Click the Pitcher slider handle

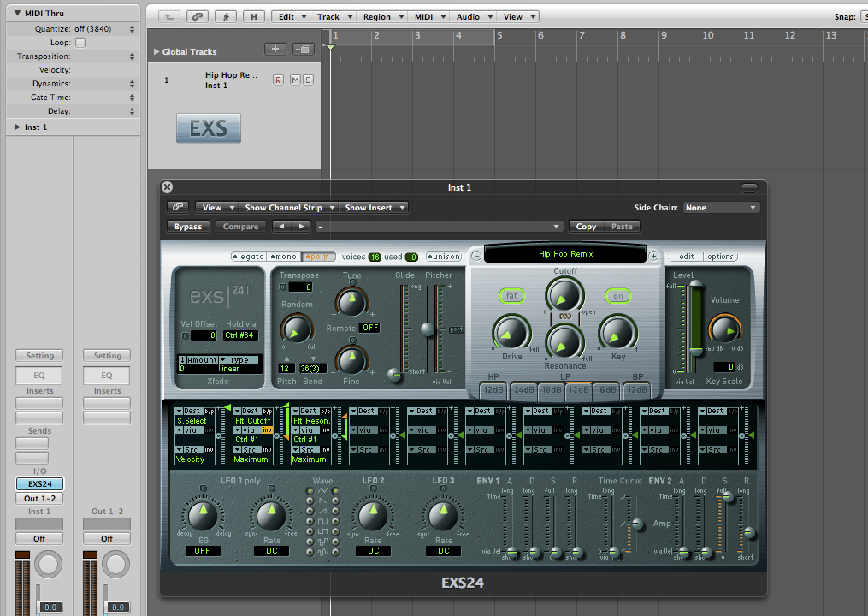click(428, 329)
